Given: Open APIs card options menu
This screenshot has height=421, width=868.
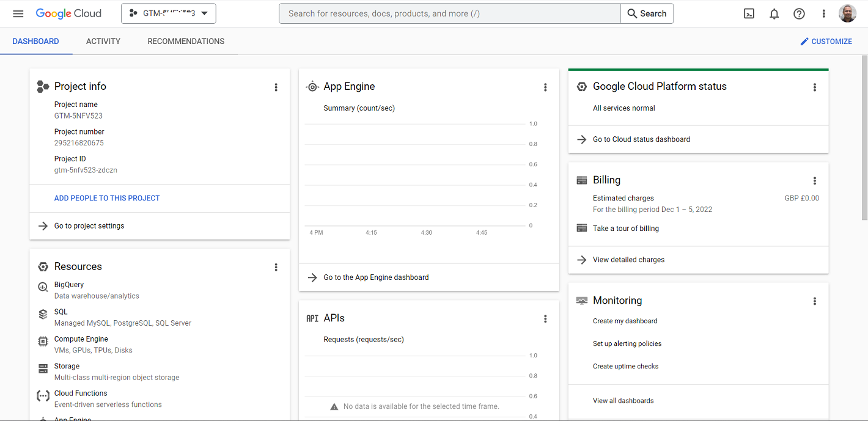Looking at the screenshot, I should pyautogui.click(x=545, y=319).
